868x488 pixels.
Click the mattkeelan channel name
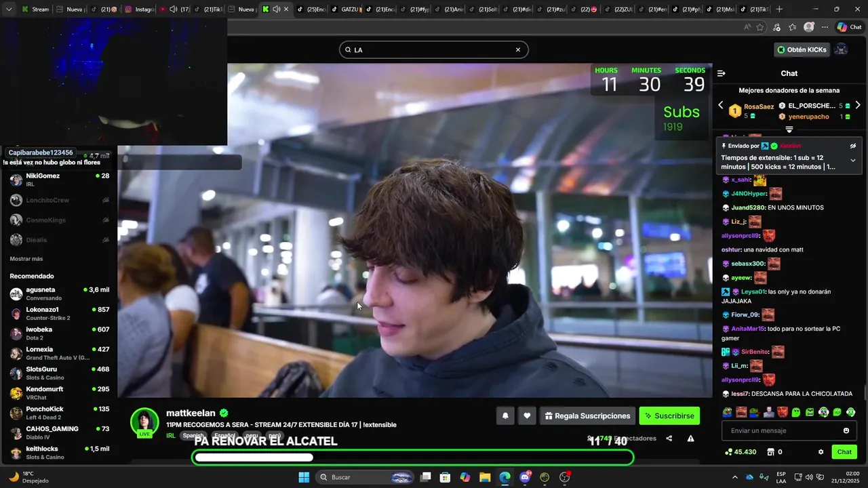191,413
